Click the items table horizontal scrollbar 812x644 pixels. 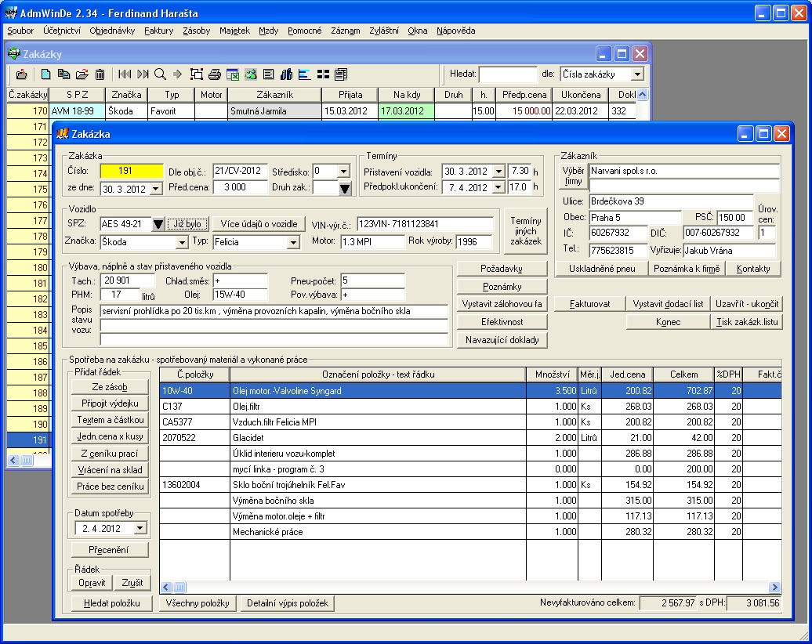pyautogui.click(x=470, y=587)
